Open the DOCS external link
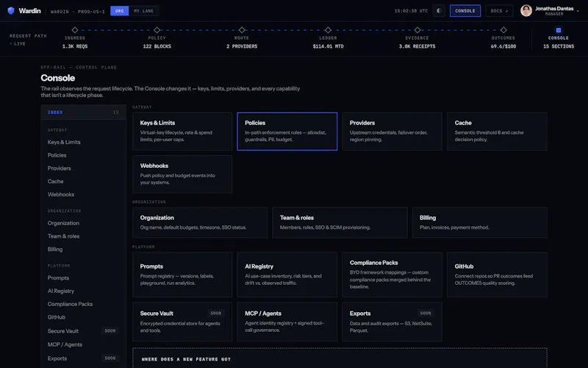Viewport: 588px width, 368px height. tap(499, 11)
